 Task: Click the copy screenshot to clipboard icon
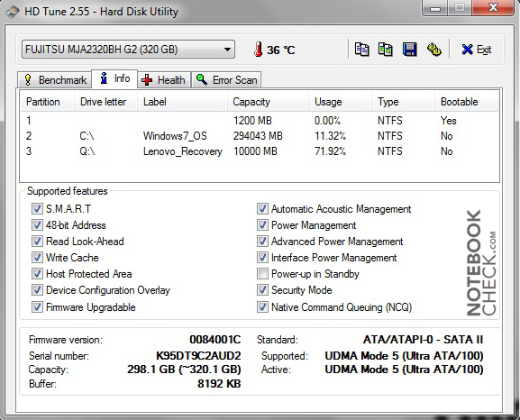(x=386, y=50)
